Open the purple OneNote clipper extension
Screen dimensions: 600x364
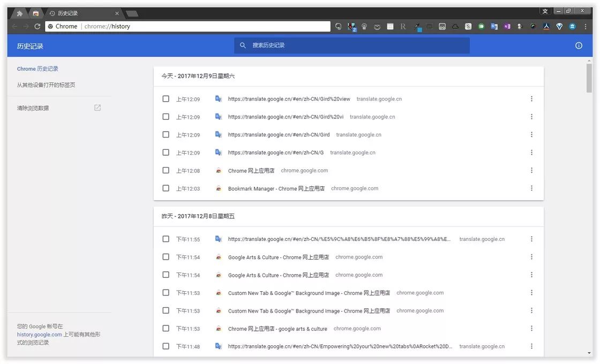[507, 26]
